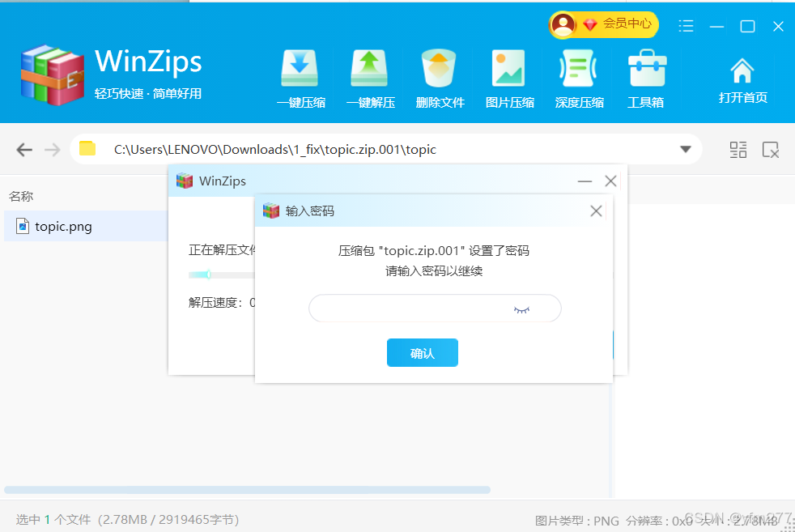Open the 深度压缩 deep compression tool

pos(579,79)
